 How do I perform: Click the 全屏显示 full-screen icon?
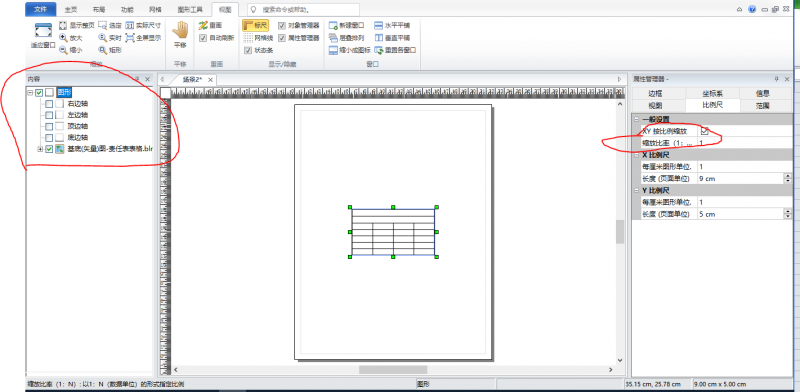tap(130, 37)
